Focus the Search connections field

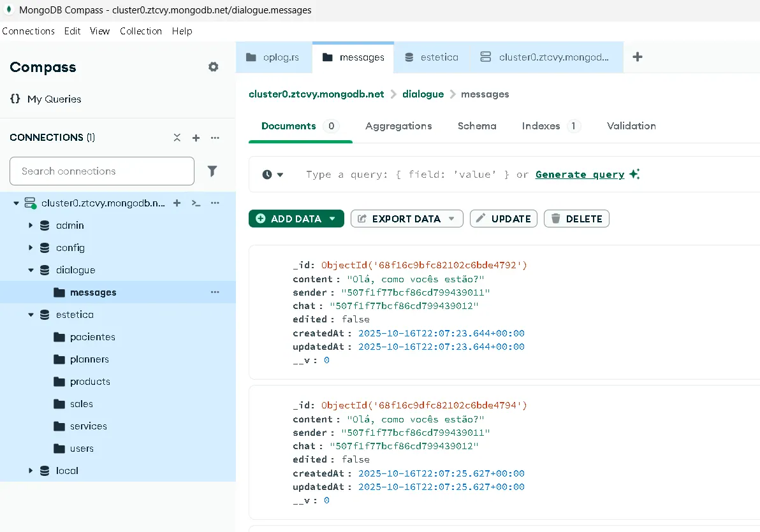[x=102, y=171]
